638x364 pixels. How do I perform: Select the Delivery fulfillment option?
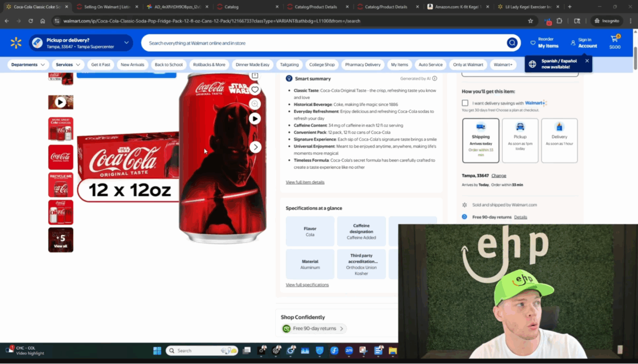(x=559, y=140)
